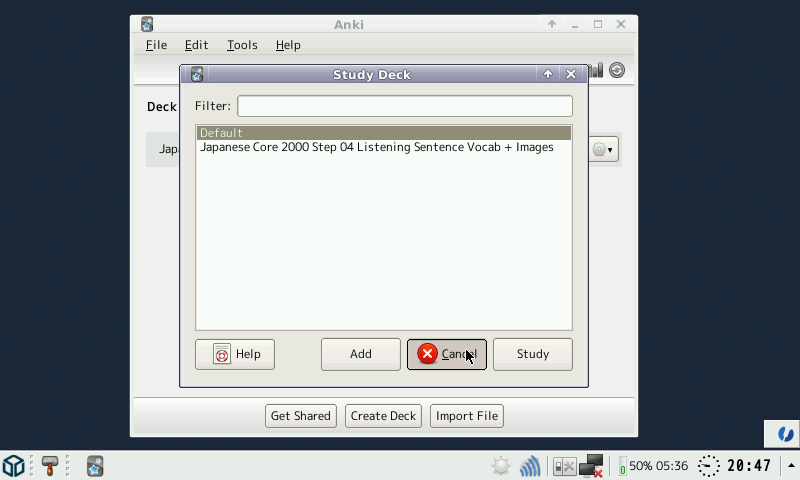Focus the Filter text field

405,106
